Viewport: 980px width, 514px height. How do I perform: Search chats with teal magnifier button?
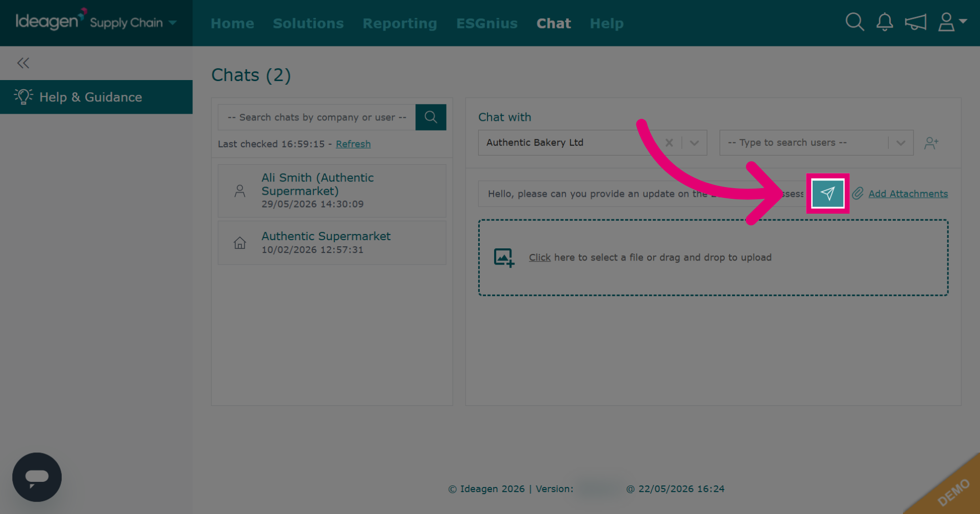[x=431, y=117]
